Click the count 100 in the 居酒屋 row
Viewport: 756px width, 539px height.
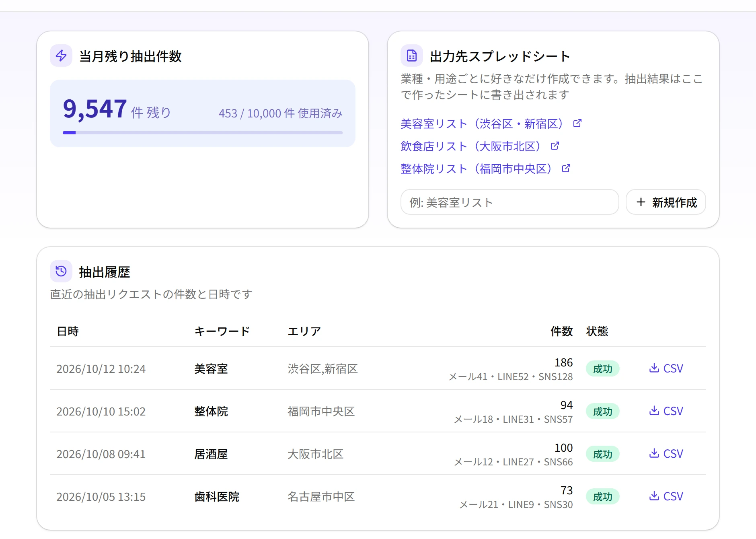[x=564, y=448]
